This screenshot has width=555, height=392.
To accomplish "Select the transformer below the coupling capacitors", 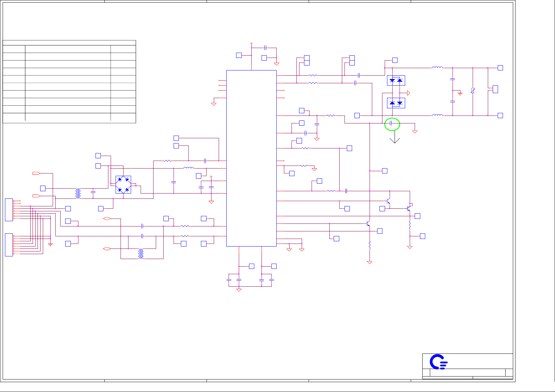I will pyautogui.click(x=141, y=254).
